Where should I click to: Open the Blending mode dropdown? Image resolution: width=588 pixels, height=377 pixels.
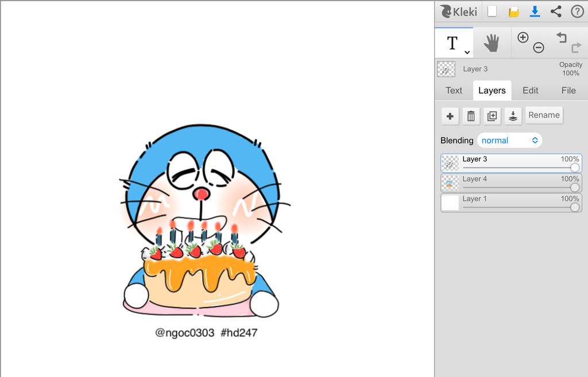click(x=510, y=141)
